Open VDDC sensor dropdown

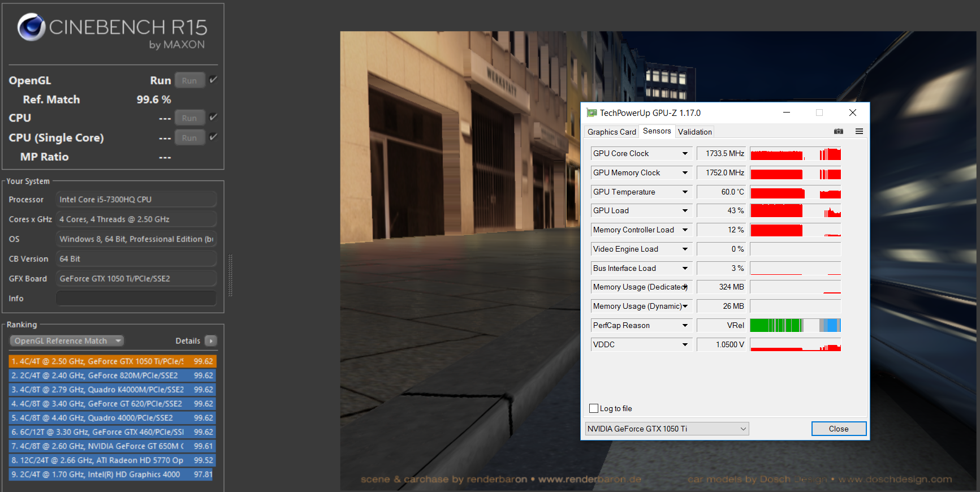pyautogui.click(x=685, y=345)
